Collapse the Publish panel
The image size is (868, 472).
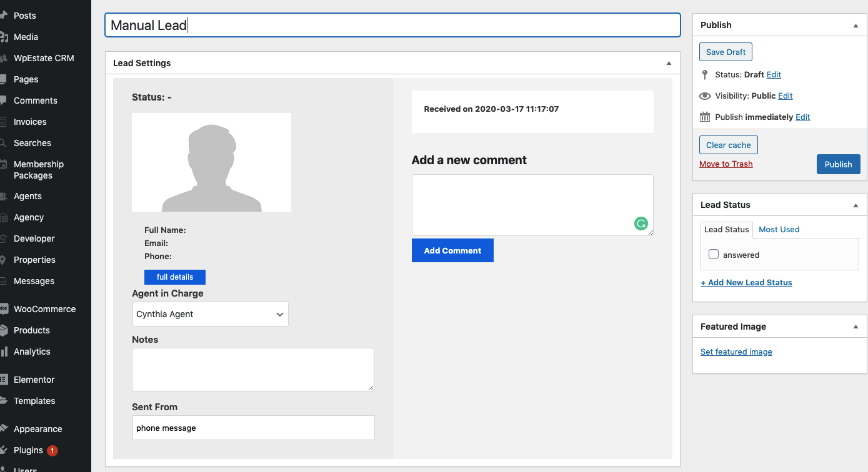pyautogui.click(x=856, y=25)
